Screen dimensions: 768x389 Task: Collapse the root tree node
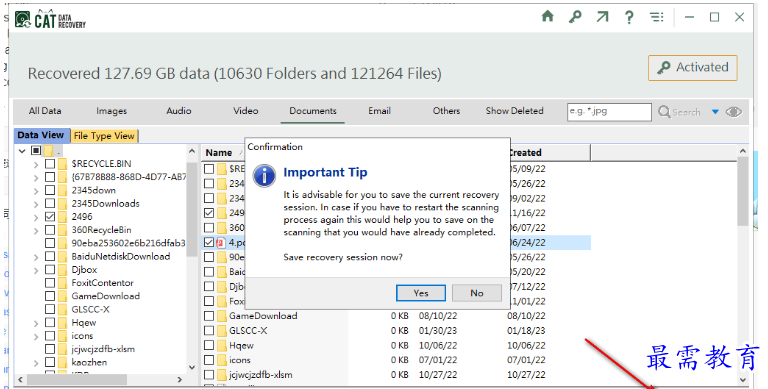pyautogui.click(x=22, y=151)
